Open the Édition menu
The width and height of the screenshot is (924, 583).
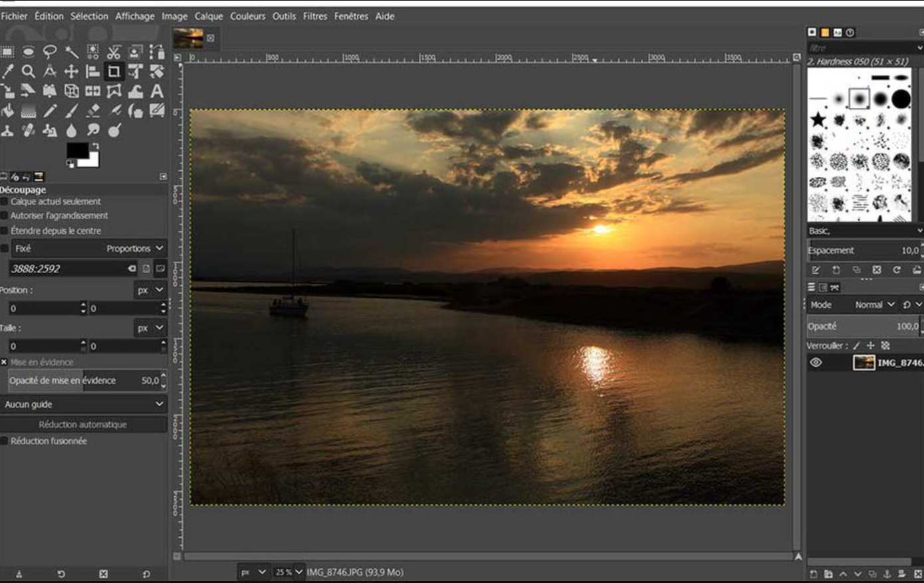coord(49,16)
